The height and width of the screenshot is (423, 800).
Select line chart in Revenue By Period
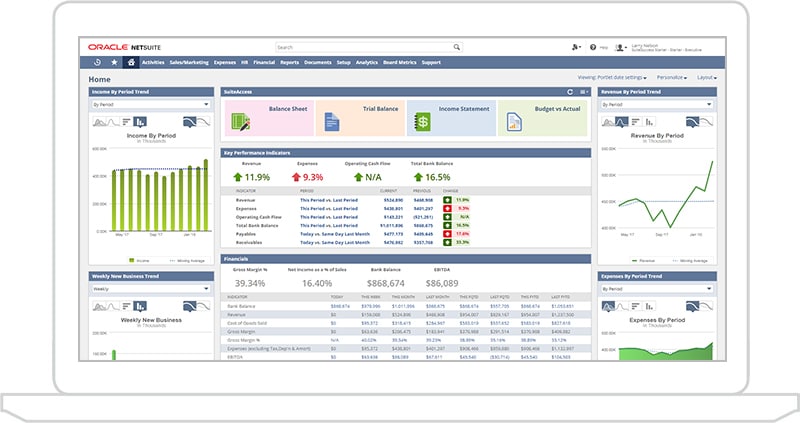[621, 121]
